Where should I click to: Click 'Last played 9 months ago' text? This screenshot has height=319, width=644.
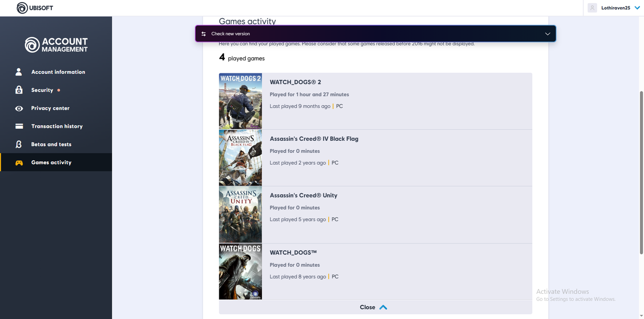pyautogui.click(x=300, y=106)
